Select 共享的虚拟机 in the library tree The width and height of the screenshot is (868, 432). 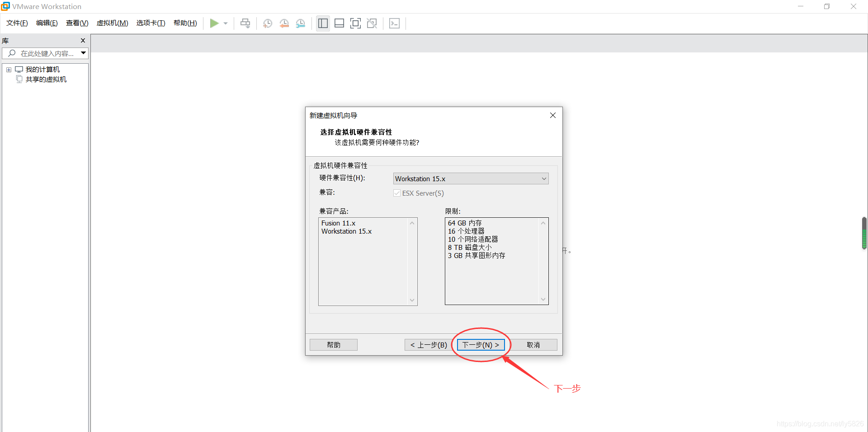[46, 80]
